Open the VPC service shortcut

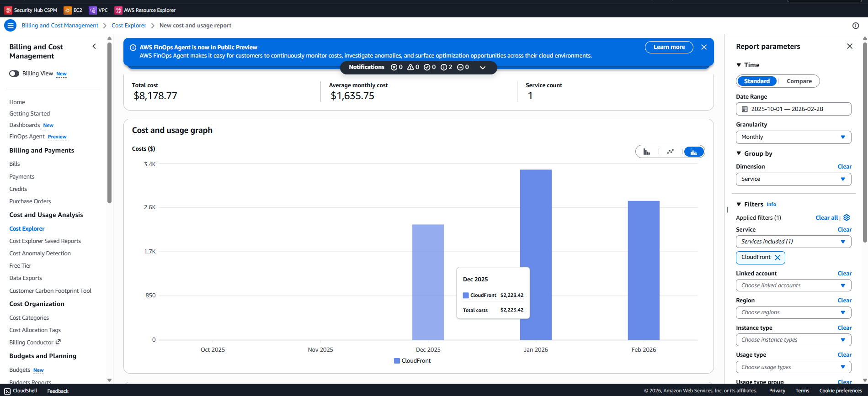point(98,10)
